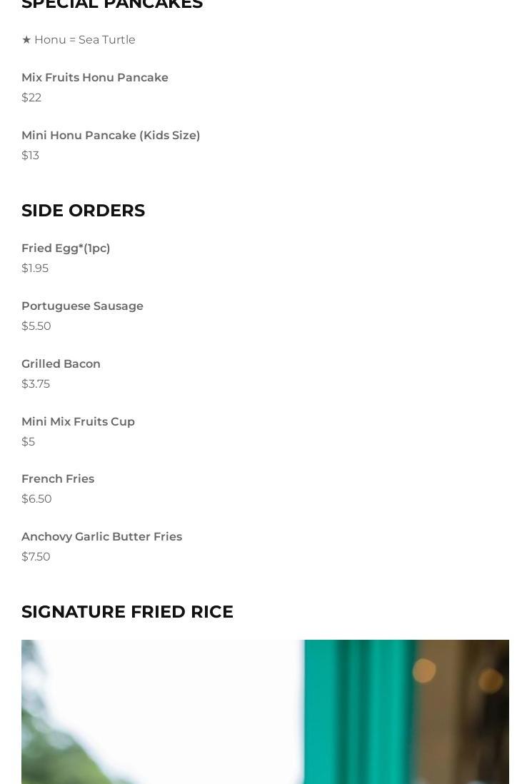Click the SIGNATURE FRIED RICE heading
The width and height of the screenshot is (532, 784).
coord(127,612)
